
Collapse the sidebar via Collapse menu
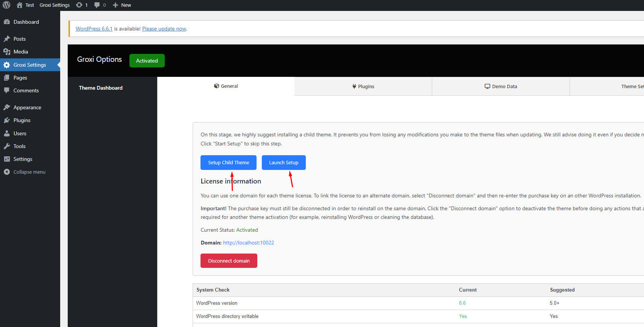(30, 172)
